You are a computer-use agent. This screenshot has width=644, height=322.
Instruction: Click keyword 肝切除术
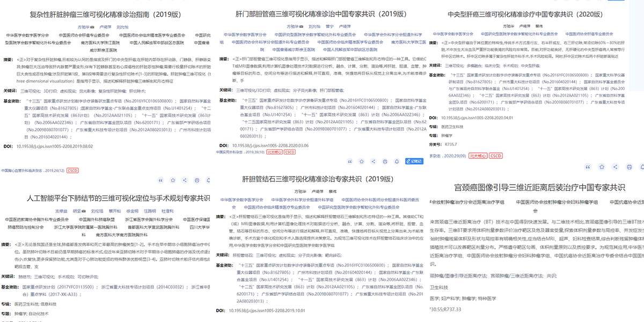tap(138, 91)
